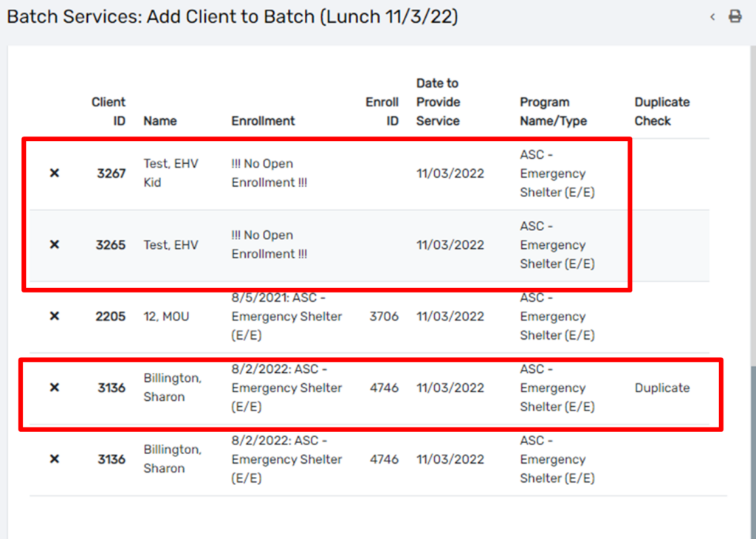Click the Enrollment column header
756x539 pixels.
(x=263, y=120)
